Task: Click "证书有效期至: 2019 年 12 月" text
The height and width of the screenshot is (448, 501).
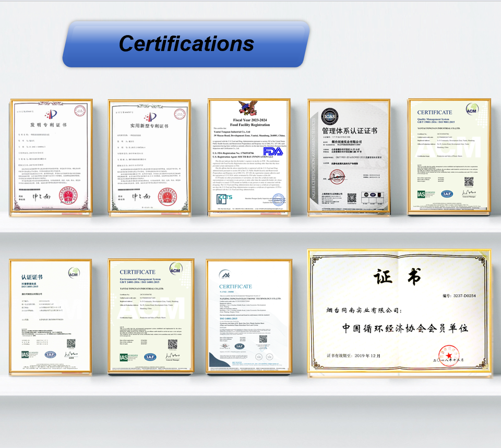Action: [353, 356]
